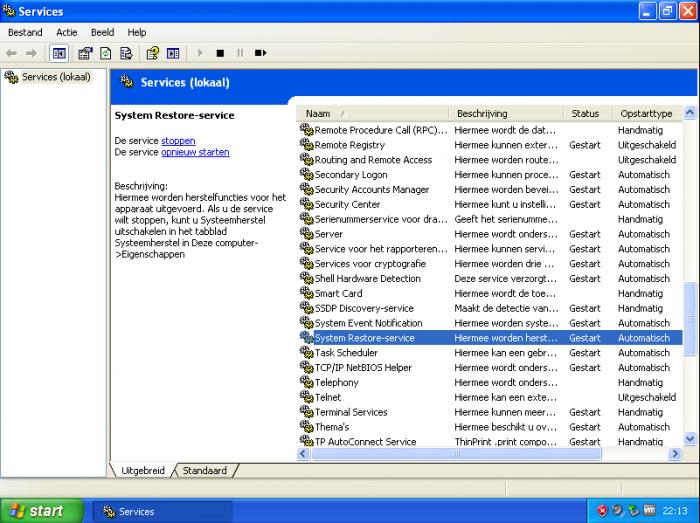Screen dimensions: 700x523
Task: Select Services (lokaal) in the tree
Action: pyautogui.click(x=56, y=77)
